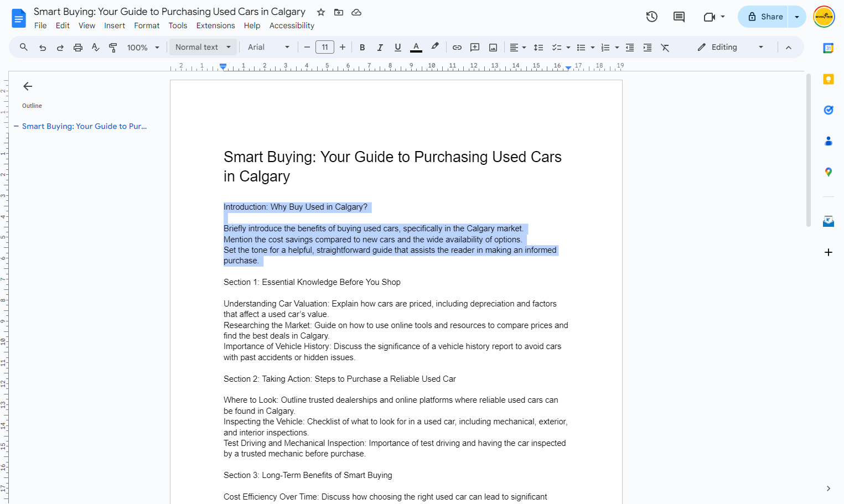Open the Insert menu
The height and width of the screenshot is (504, 844).
pyautogui.click(x=115, y=25)
